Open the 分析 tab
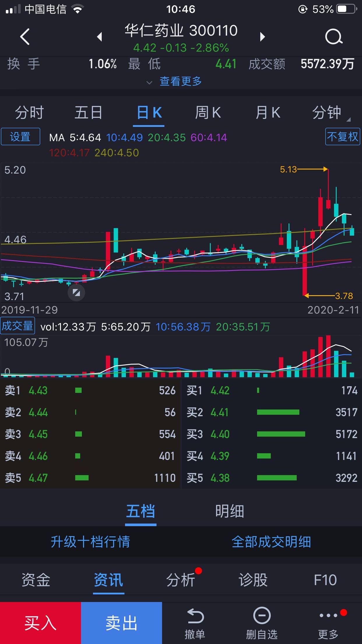 coord(181,580)
